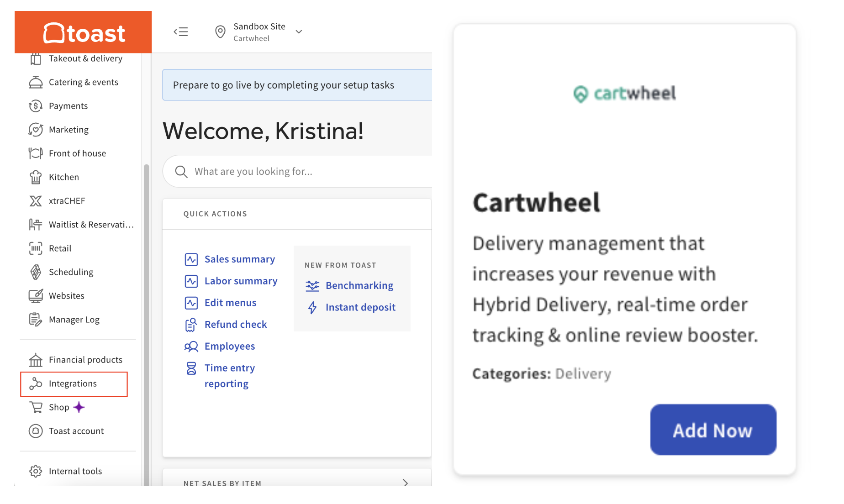Click the location pin icon
844x504 pixels.
(220, 31)
